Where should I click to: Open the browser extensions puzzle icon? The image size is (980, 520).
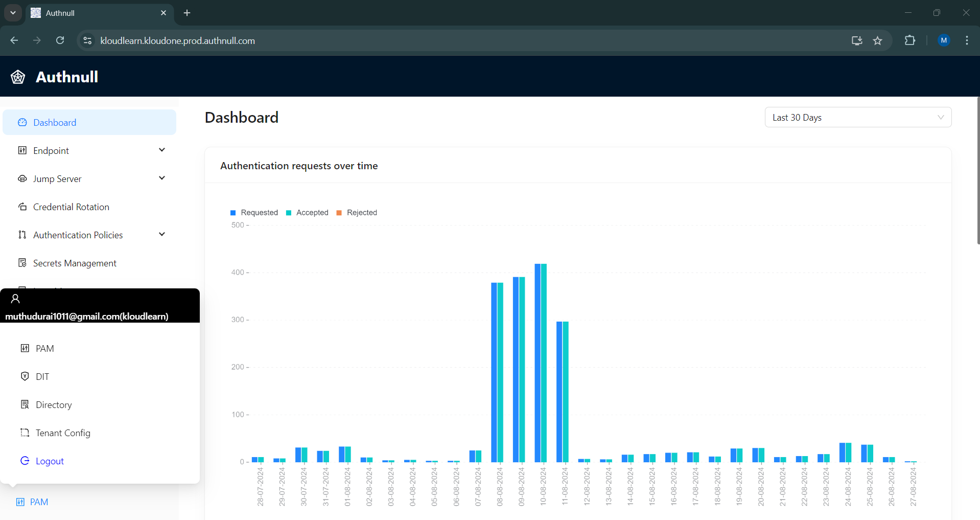click(909, 40)
